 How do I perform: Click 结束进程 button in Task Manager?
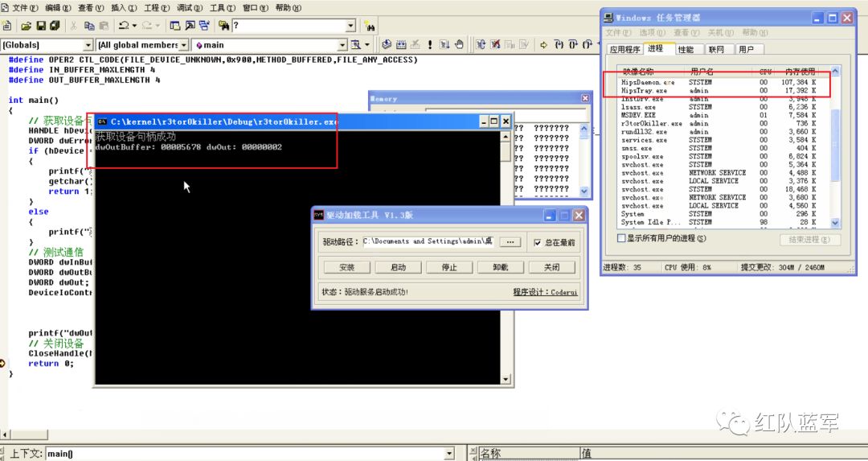[x=810, y=240]
